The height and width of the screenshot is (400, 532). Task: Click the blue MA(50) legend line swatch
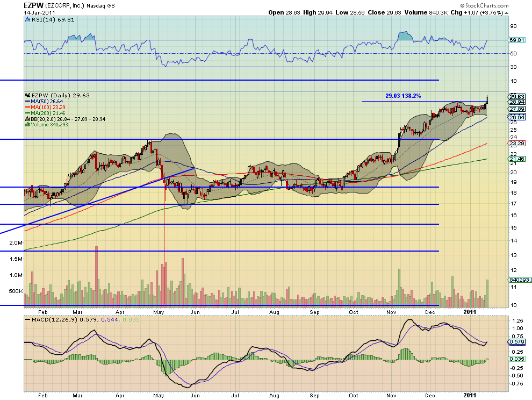tap(28, 102)
